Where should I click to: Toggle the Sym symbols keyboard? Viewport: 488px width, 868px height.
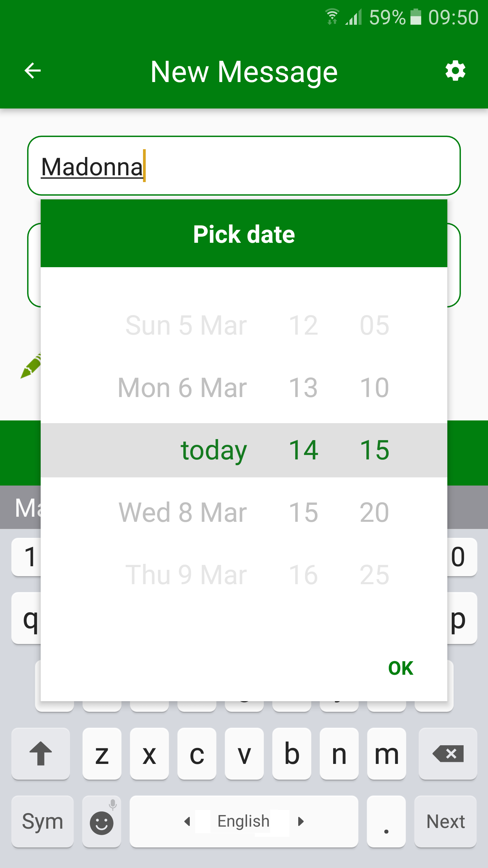pyautogui.click(x=42, y=822)
